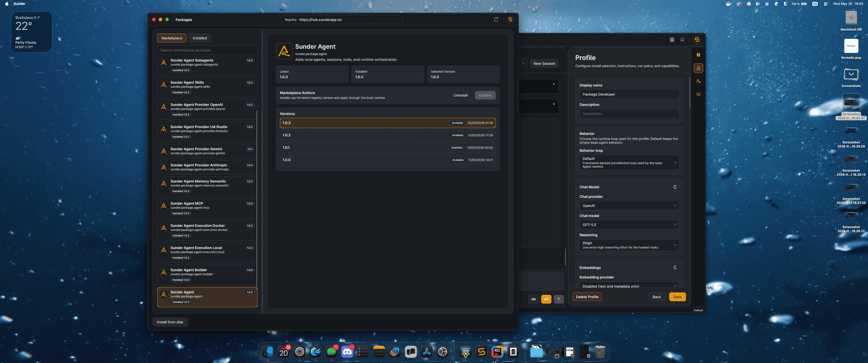Select Sunder Agent Provider OpenAI package
The height and width of the screenshot is (363, 868).
click(207, 109)
